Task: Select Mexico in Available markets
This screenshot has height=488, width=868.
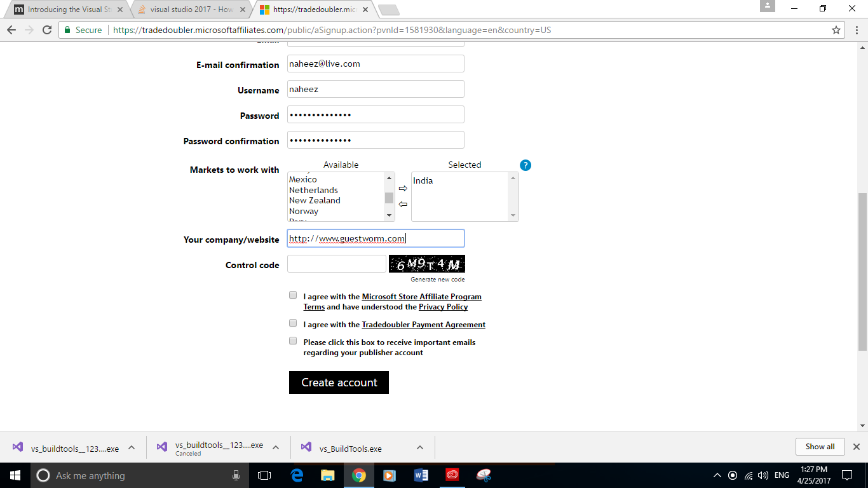Action: [303, 179]
